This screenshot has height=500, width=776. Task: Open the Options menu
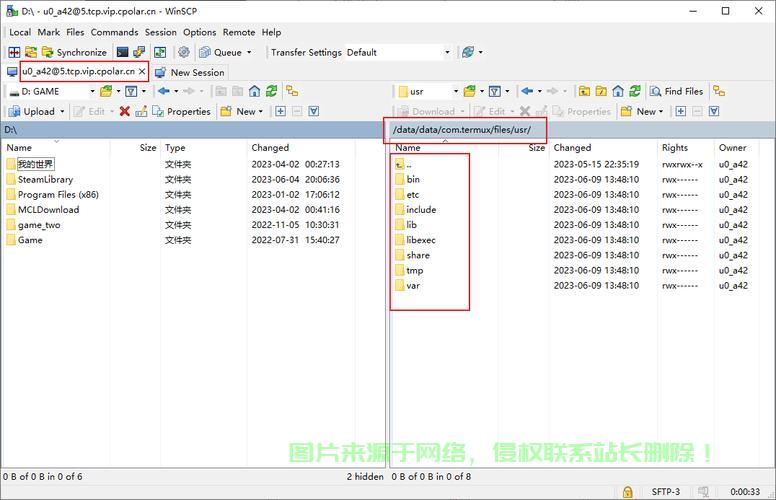[199, 32]
